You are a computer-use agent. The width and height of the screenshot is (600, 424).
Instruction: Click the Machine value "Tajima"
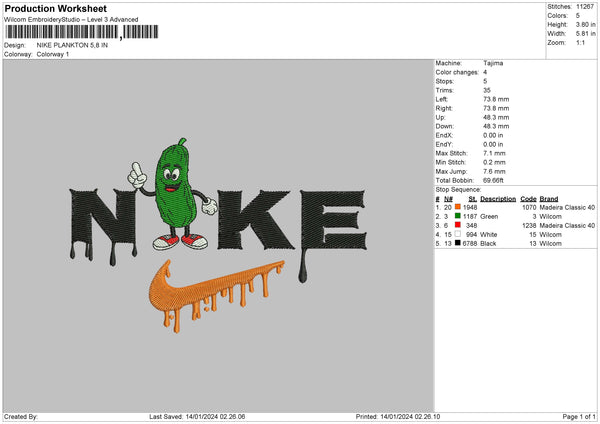493,63
